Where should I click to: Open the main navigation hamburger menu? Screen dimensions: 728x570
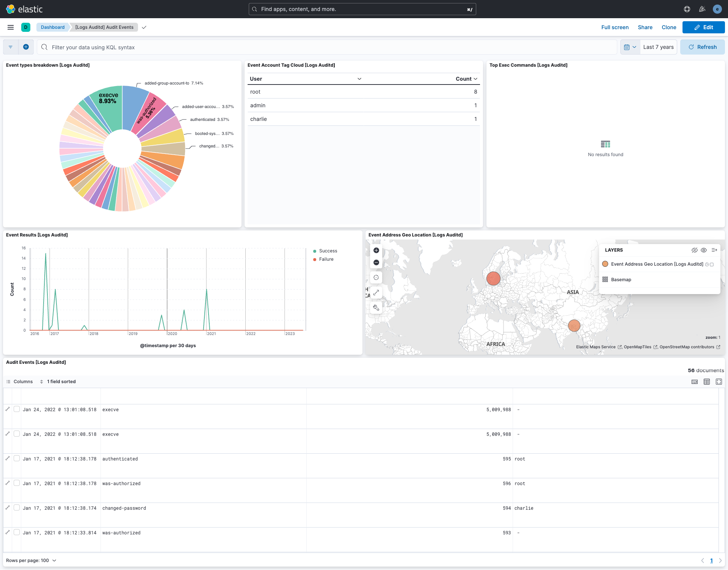10,27
